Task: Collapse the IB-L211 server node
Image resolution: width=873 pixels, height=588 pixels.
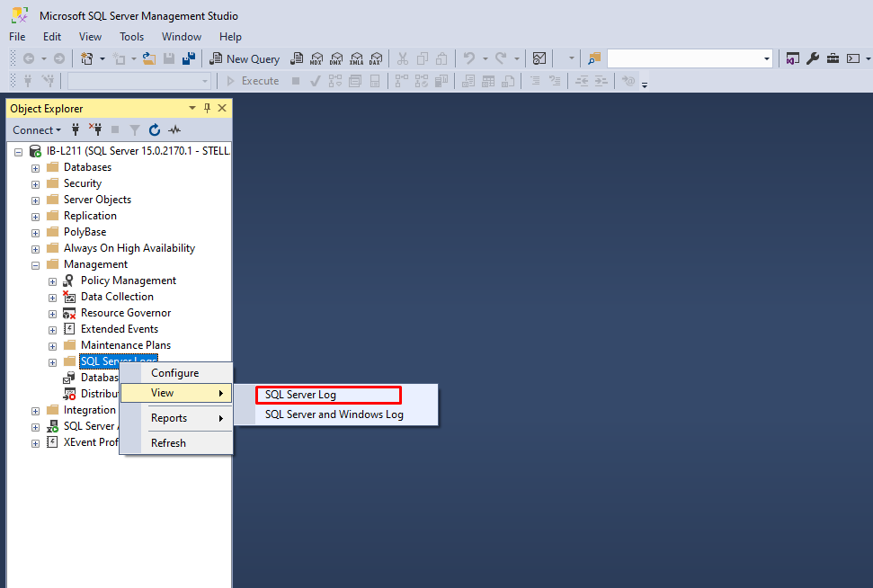Action: click(x=18, y=151)
